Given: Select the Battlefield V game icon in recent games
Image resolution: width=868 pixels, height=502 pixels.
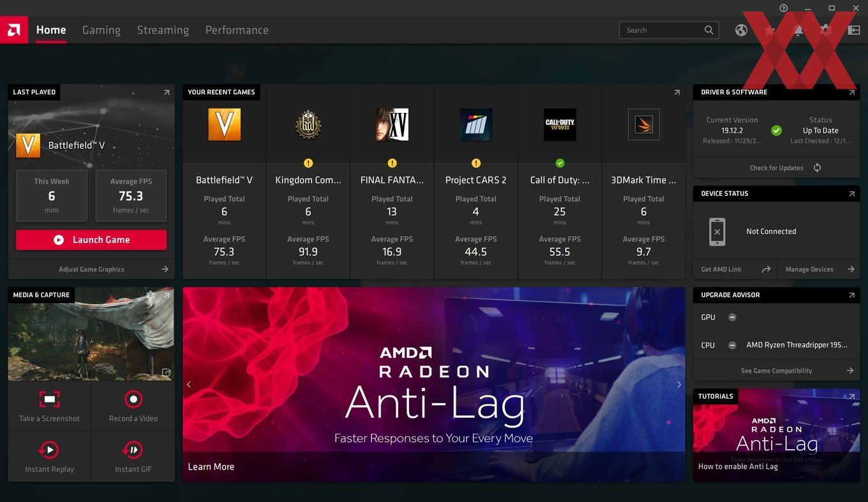Looking at the screenshot, I should [224, 124].
